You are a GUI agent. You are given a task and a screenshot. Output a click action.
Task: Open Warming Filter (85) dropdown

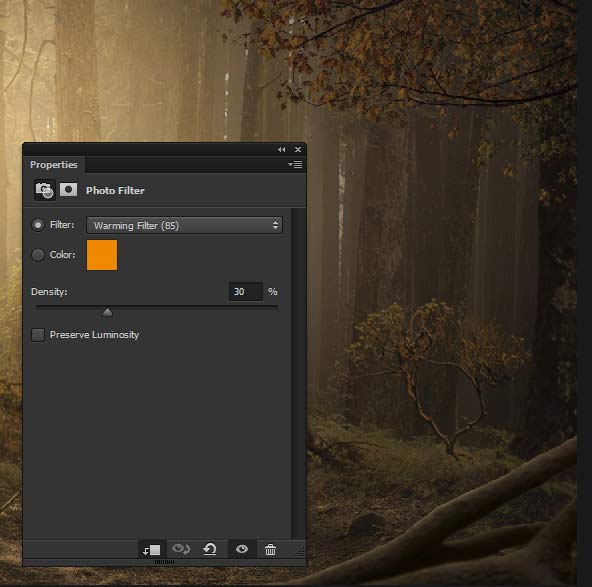pyautogui.click(x=184, y=225)
